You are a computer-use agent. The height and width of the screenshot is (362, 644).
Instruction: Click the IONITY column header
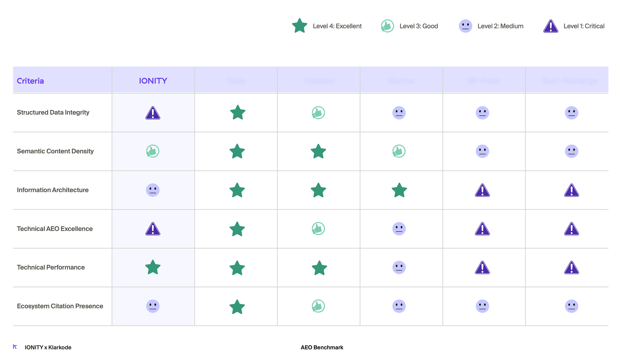tap(153, 81)
